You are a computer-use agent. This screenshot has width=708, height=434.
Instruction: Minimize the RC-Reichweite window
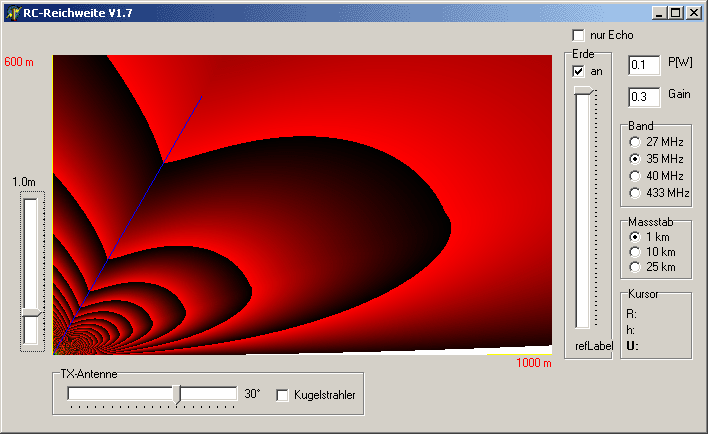click(660, 13)
